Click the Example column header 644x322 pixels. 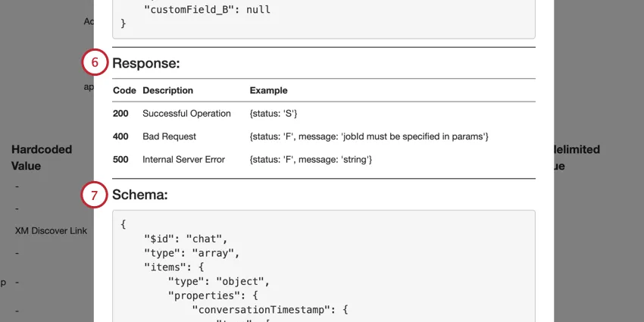point(268,90)
